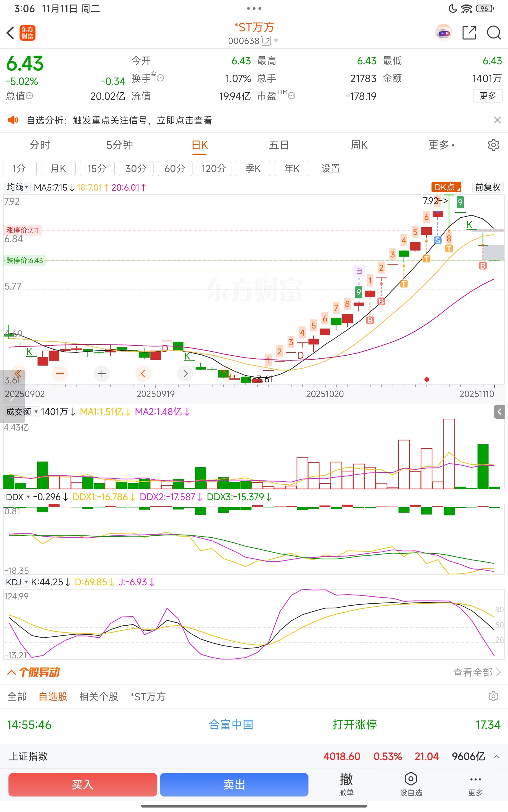This screenshot has height=812, width=508.
Task: Open the robot assistant avatar icon
Action: click(443, 32)
